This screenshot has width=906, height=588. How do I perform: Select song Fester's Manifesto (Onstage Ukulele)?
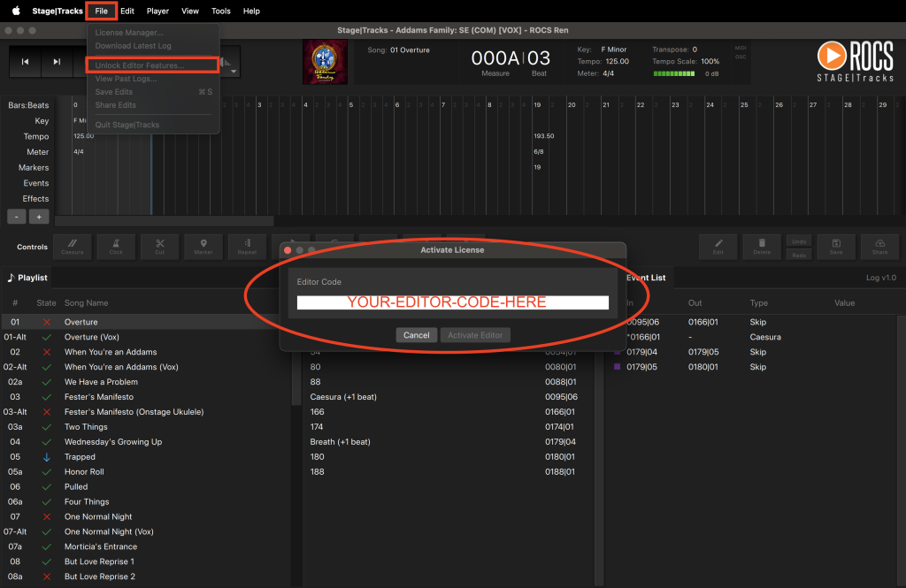[x=148, y=412]
